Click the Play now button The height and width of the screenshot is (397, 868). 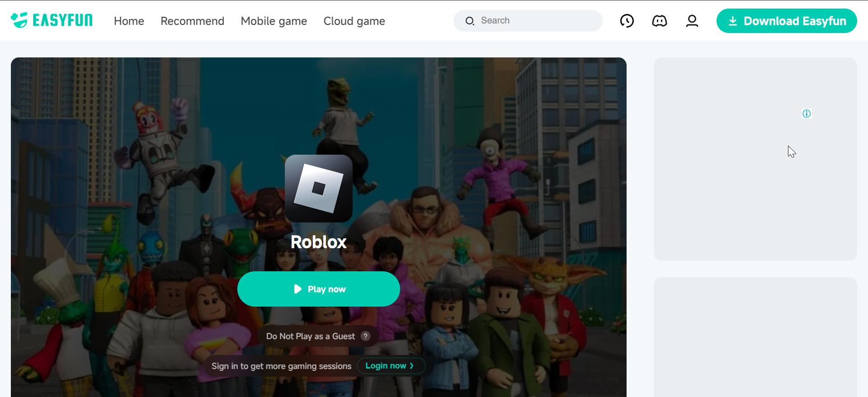(319, 289)
